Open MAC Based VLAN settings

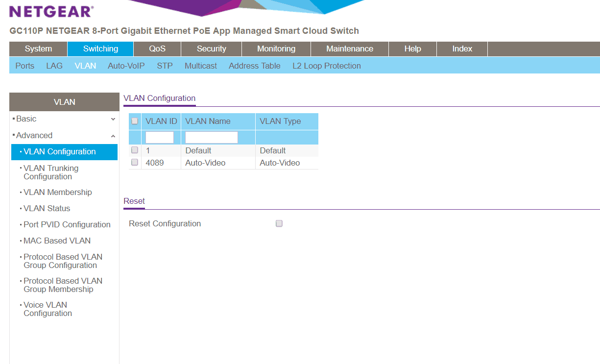tap(57, 241)
